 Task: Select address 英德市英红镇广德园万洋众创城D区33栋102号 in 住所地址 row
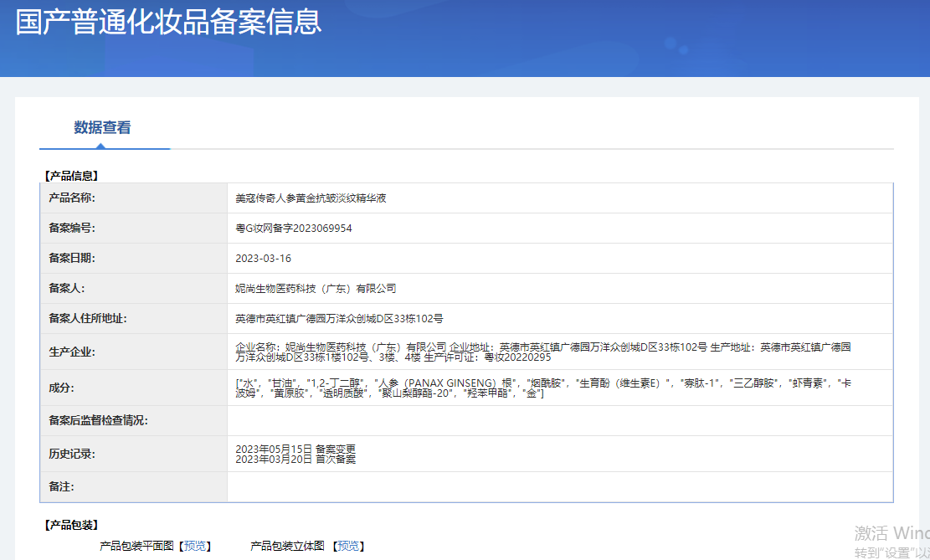(339, 319)
